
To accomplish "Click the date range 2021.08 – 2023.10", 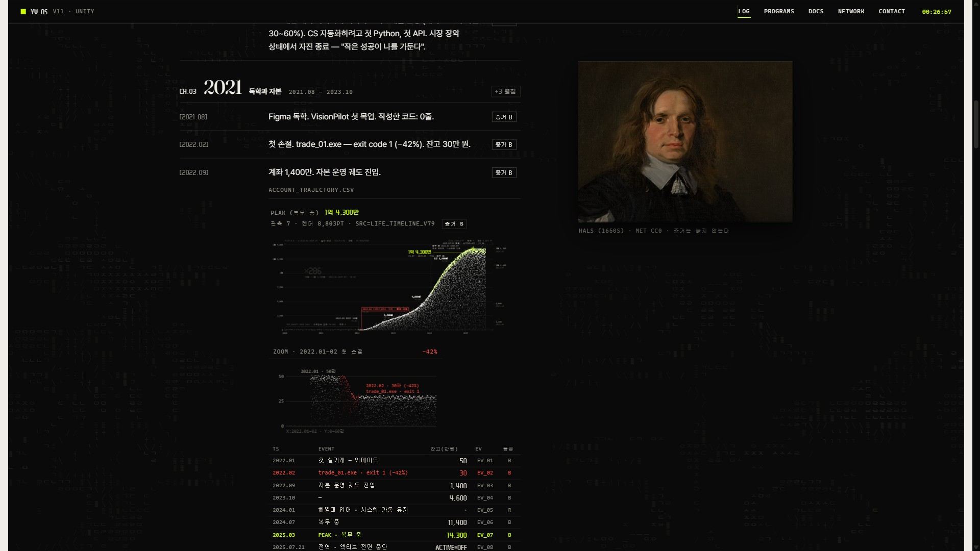I will coord(321,92).
